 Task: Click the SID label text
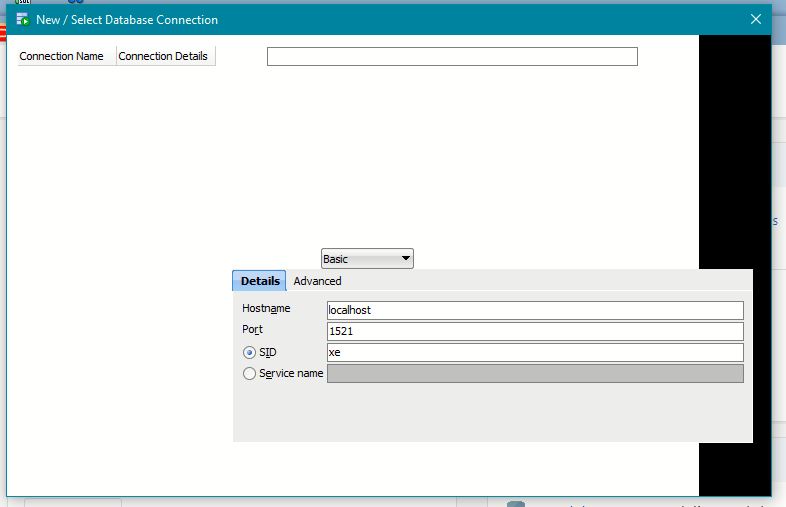(x=268, y=352)
